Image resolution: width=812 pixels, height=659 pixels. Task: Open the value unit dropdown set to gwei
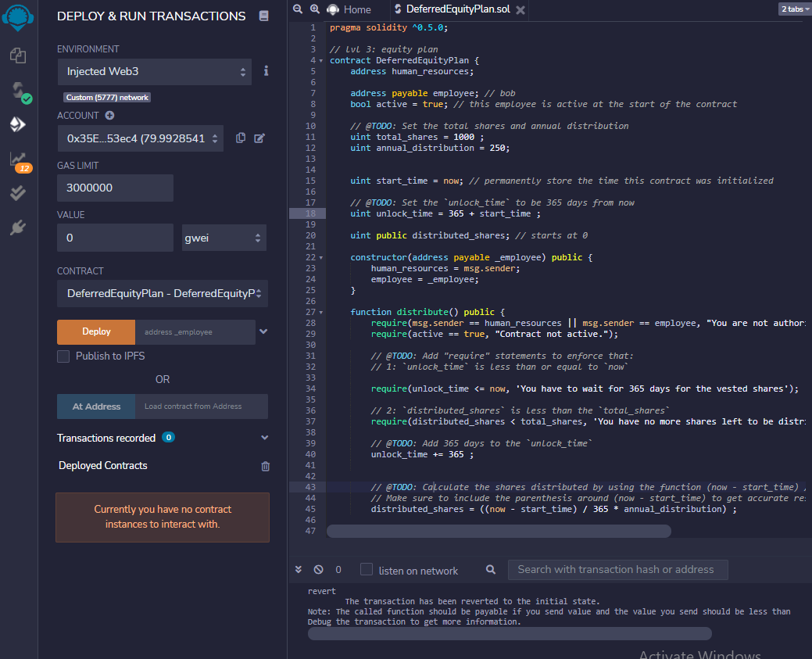[x=224, y=238]
